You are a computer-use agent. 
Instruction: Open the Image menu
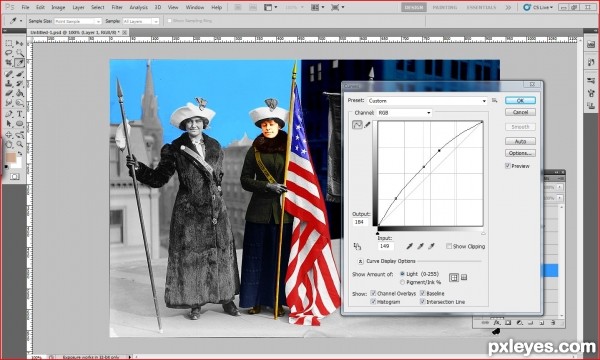[x=58, y=7]
